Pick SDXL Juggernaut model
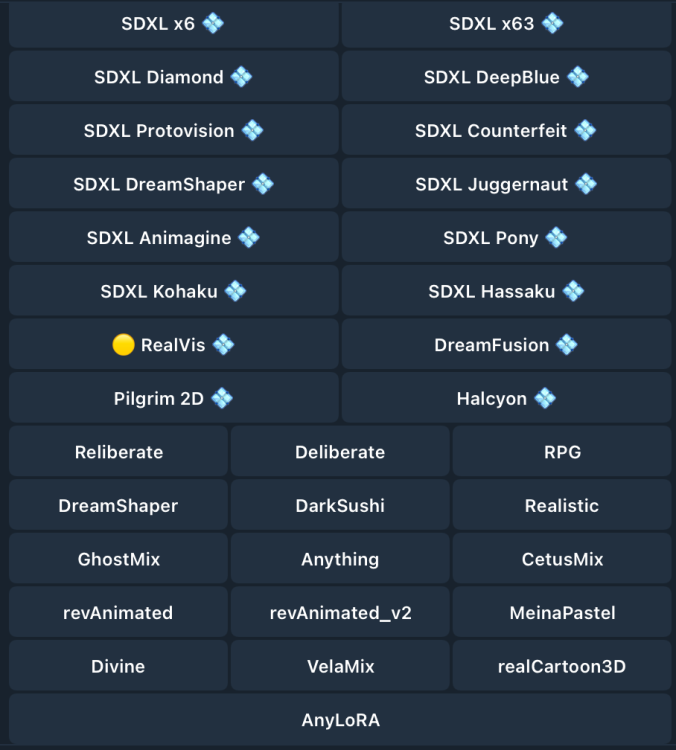Image resolution: width=676 pixels, height=750 pixels. [506, 185]
